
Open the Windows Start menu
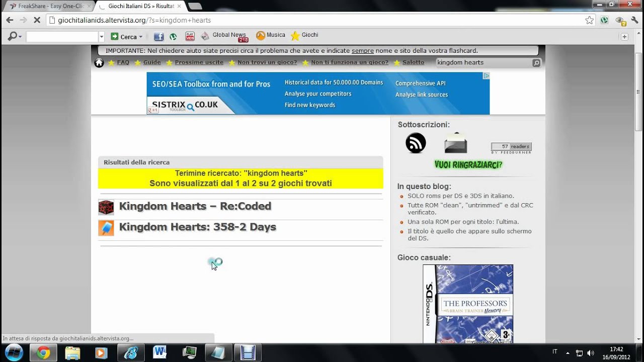point(13,352)
